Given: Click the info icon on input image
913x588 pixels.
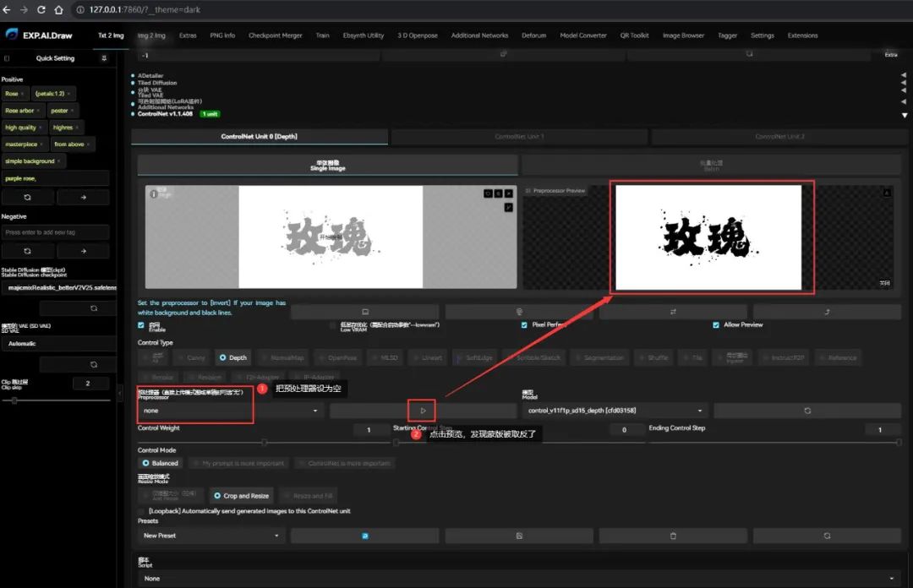Looking at the screenshot, I should [153, 193].
